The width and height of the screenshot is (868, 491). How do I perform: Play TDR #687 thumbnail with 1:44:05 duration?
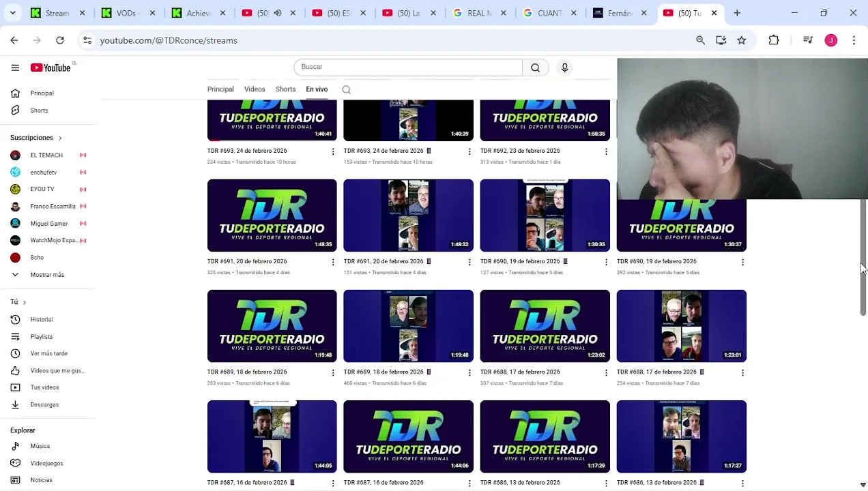(272, 436)
